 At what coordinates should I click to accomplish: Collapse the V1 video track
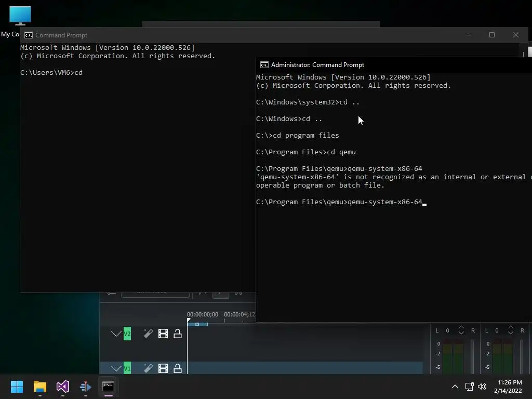point(116,368)
